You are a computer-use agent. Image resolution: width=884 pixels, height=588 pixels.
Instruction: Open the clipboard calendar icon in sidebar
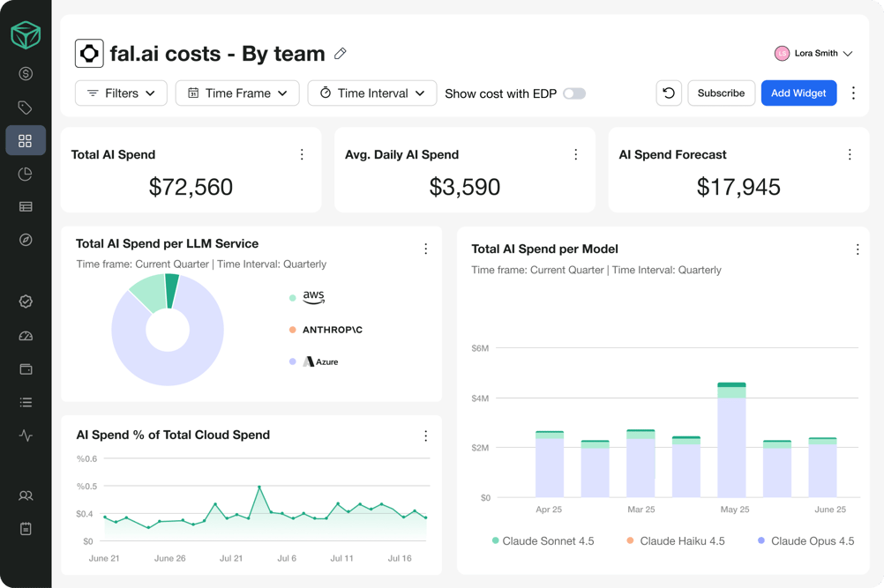click(x=26, y=529)
